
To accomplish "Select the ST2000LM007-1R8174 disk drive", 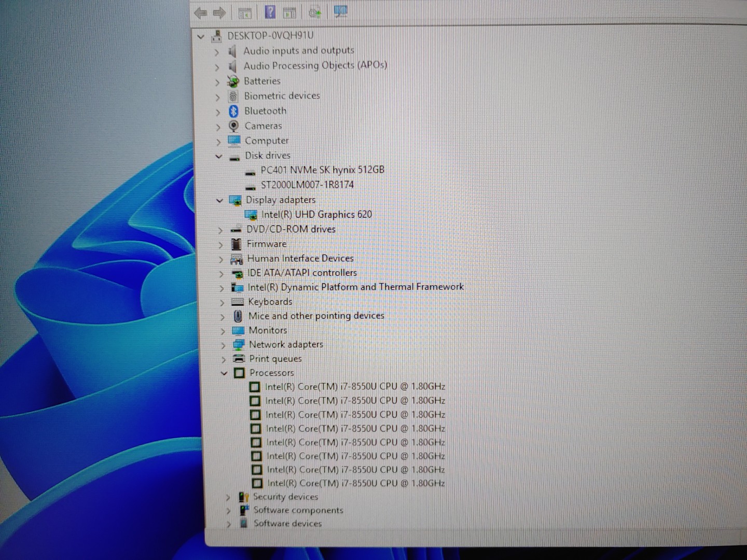I will [x=307, y=185].
